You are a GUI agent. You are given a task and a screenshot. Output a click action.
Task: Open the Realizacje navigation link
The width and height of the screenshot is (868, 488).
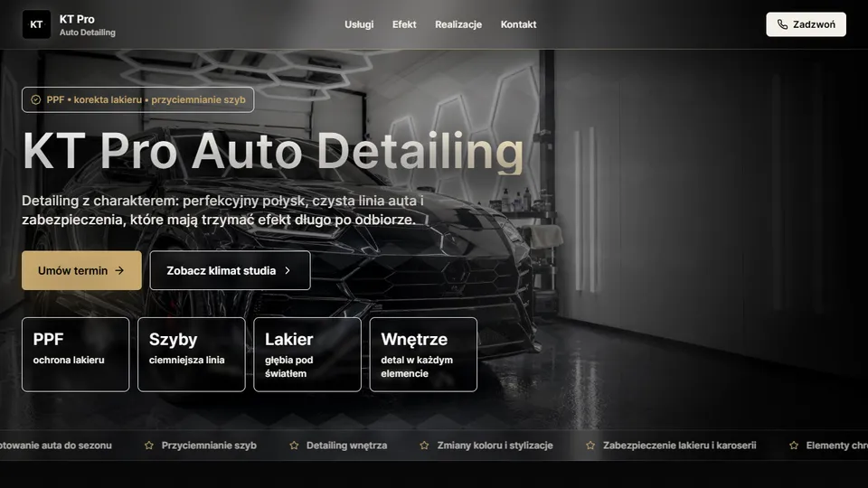coord(458,24)
